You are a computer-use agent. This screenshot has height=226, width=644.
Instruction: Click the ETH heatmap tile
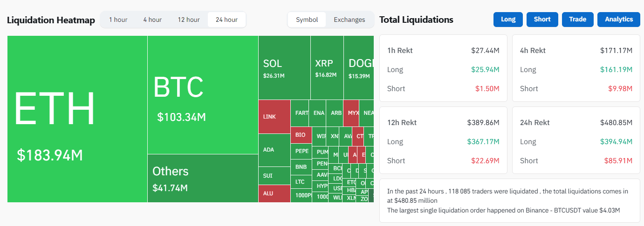[77, 119]
